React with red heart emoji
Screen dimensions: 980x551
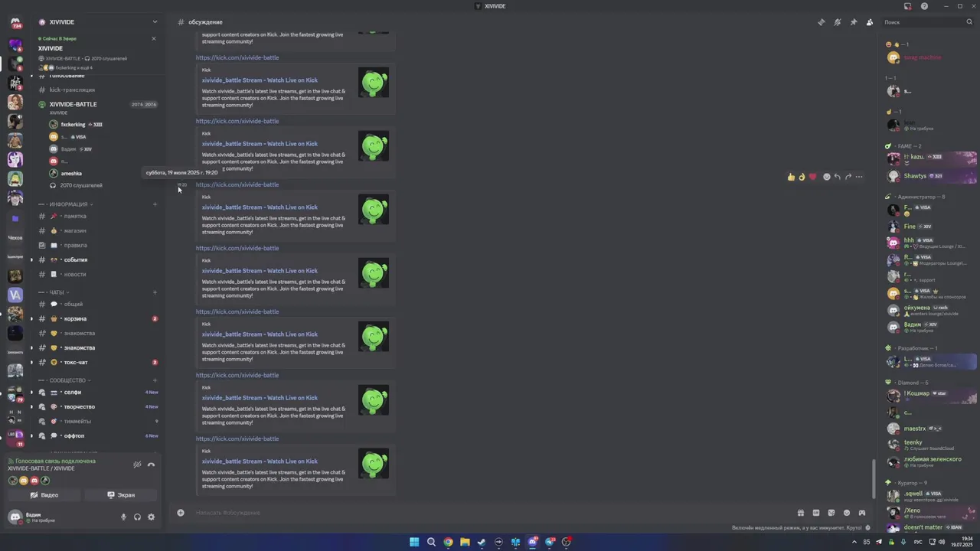812,177
